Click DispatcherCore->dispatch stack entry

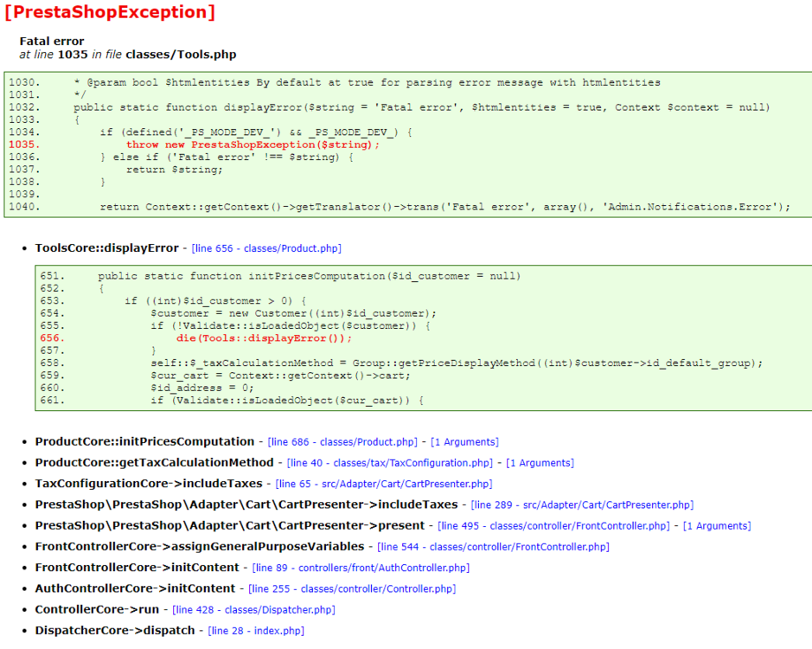click(x=115, y=630)
